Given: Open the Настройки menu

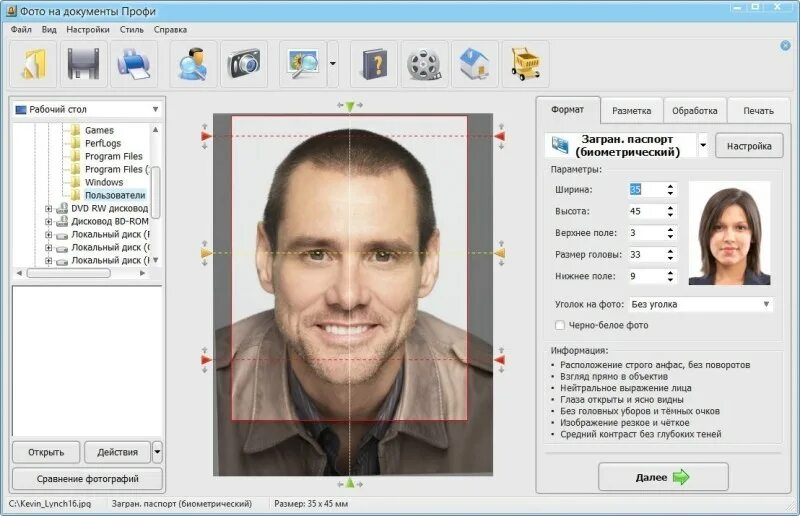Looking at the screenshot, I should coord(88,30).
